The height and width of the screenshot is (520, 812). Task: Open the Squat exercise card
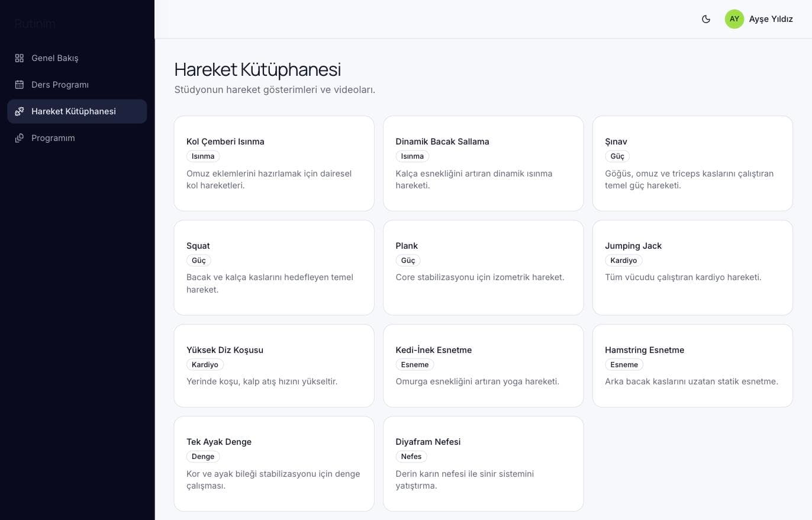(274, 268)
